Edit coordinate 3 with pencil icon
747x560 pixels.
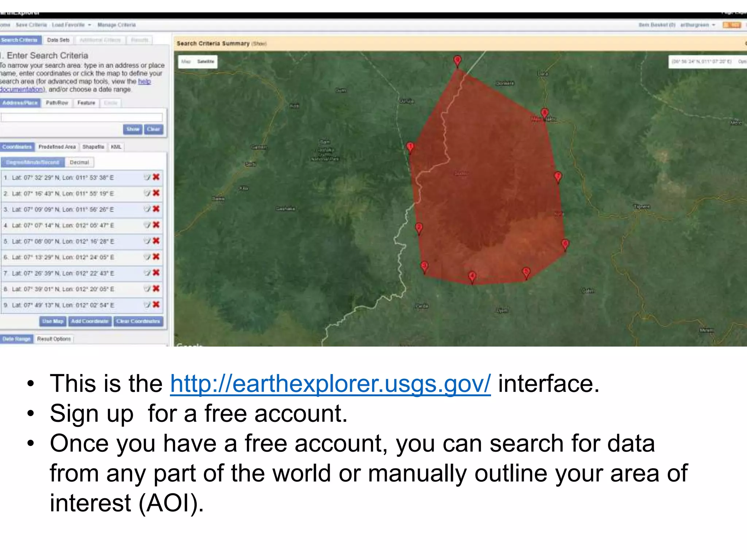click(147, 209)
